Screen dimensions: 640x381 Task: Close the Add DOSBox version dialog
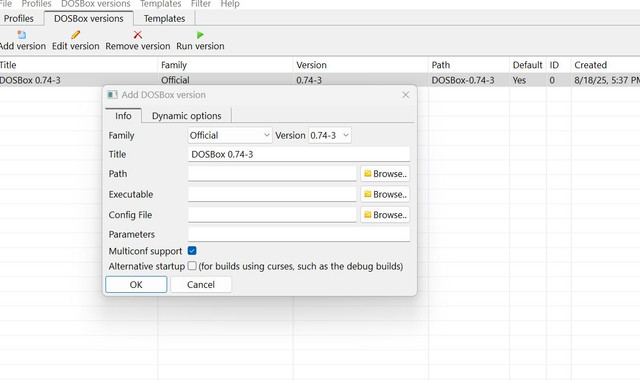(x=405, y=95)
